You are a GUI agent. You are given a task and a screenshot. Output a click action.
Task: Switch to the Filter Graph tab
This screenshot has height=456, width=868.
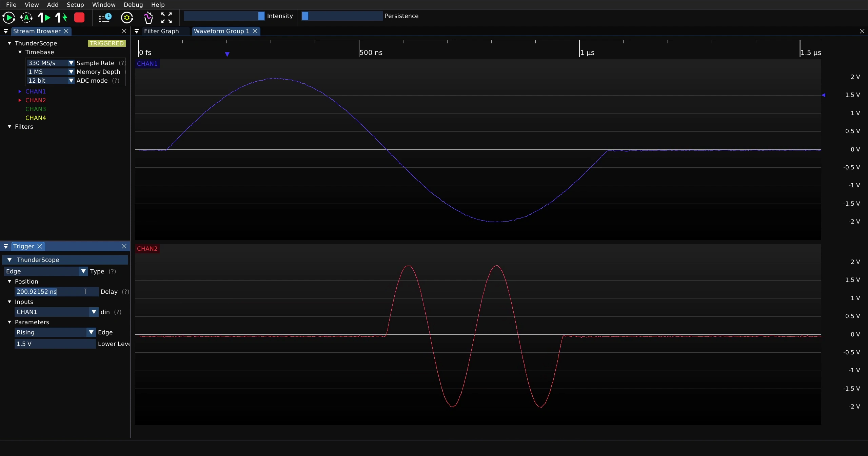[161, 31]
